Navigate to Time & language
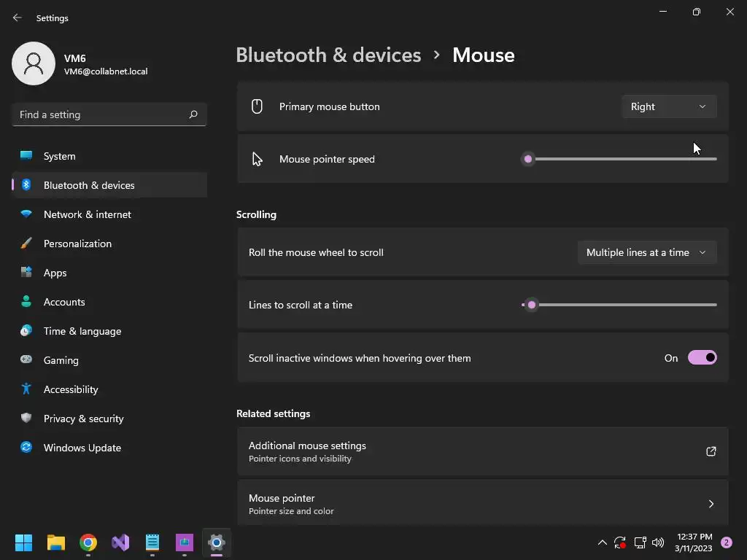Screen dimensions: 747x560 pos(109,331)
